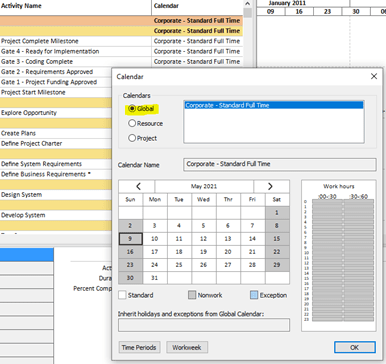Click the :30-:60 work hours column header

click(358, 196)
